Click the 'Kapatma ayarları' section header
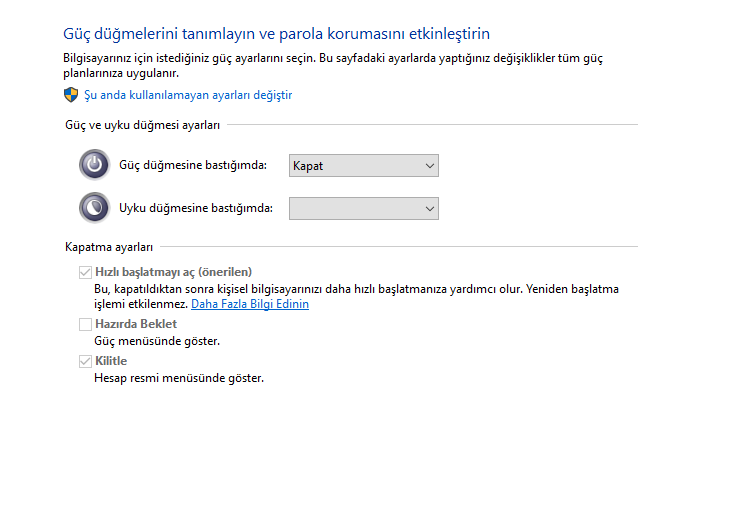 tap(109, 247)
